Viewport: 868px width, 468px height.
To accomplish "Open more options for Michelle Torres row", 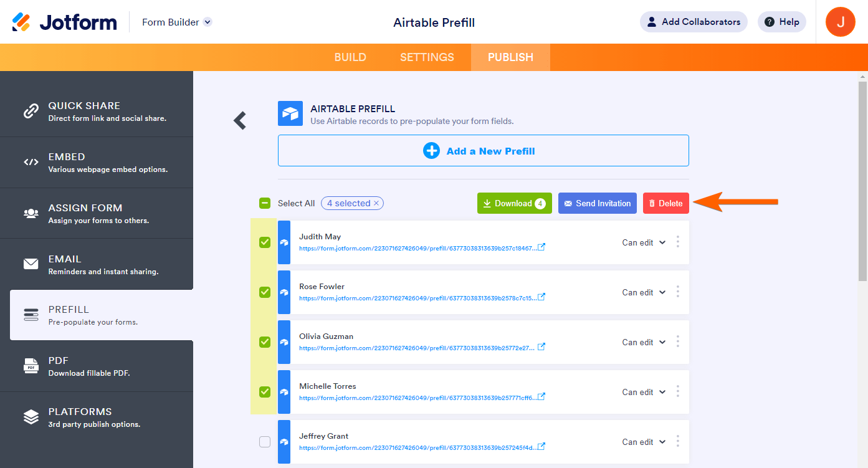I will pyautogui.click(x=678, y=391).
